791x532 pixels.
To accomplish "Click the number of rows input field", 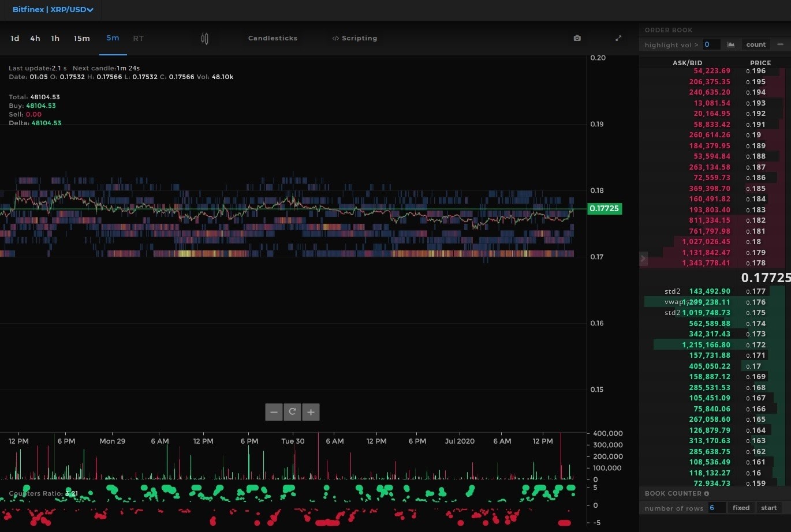I will [x=716, y=508].
